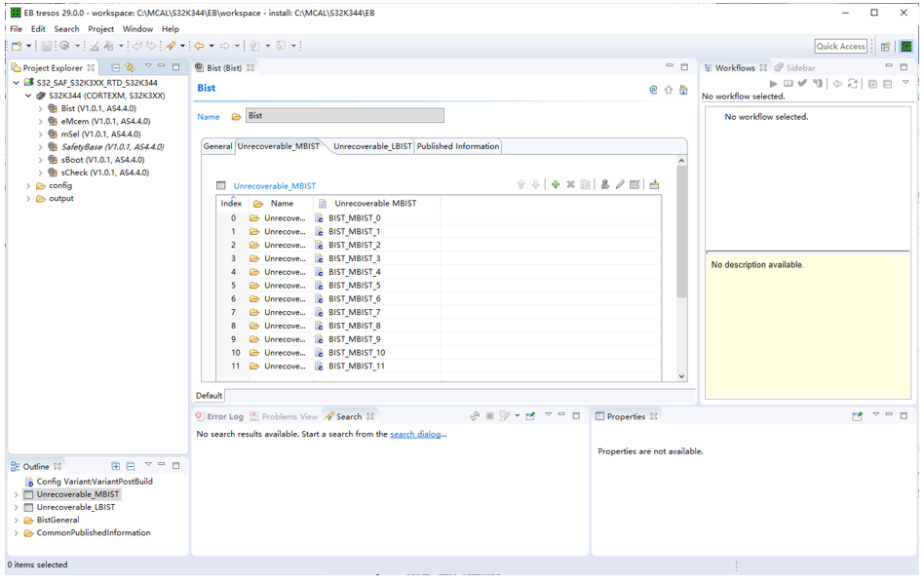Click the Redo toolbar icon

click(x=151, y=46)
